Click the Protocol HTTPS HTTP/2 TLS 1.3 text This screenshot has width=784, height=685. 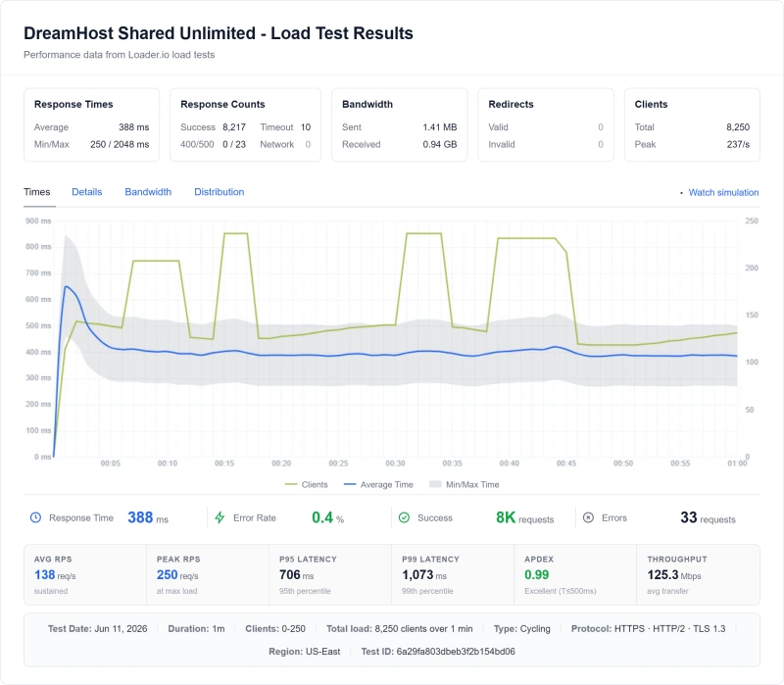coord(648,629)
